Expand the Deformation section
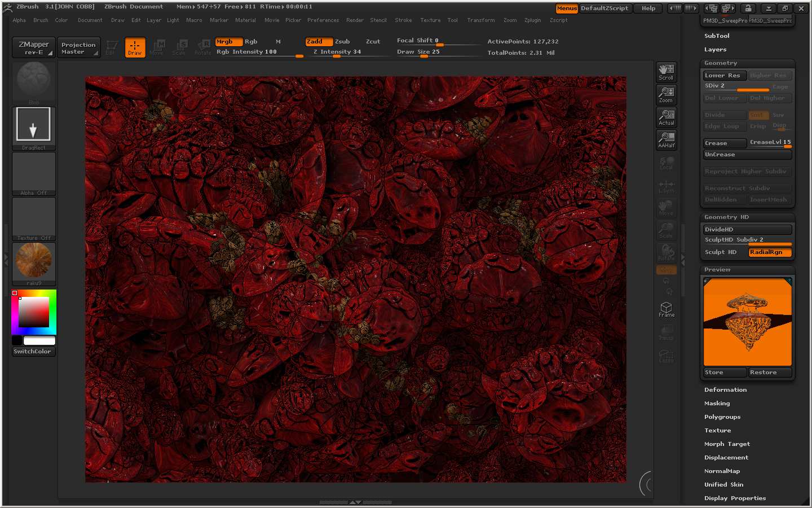This screenshot has width=812, height=508. 725,390
